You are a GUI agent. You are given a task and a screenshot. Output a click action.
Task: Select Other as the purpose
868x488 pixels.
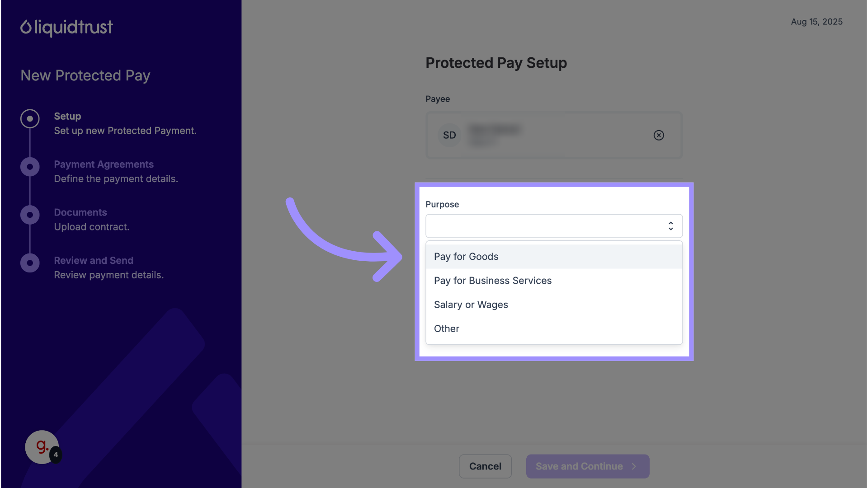pos(447,329)
